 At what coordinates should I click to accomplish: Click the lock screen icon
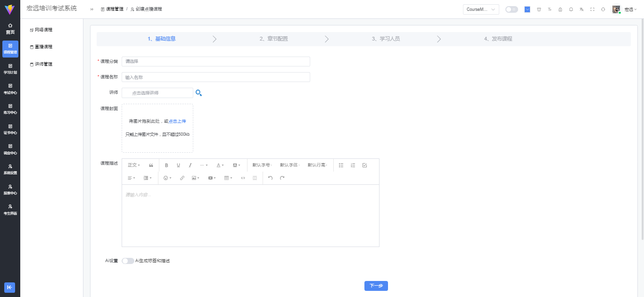point(560,9)
